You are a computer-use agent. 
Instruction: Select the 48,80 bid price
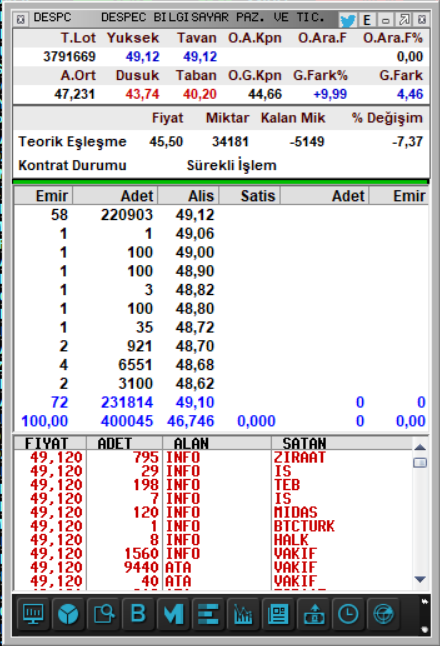tap(195, 309)
